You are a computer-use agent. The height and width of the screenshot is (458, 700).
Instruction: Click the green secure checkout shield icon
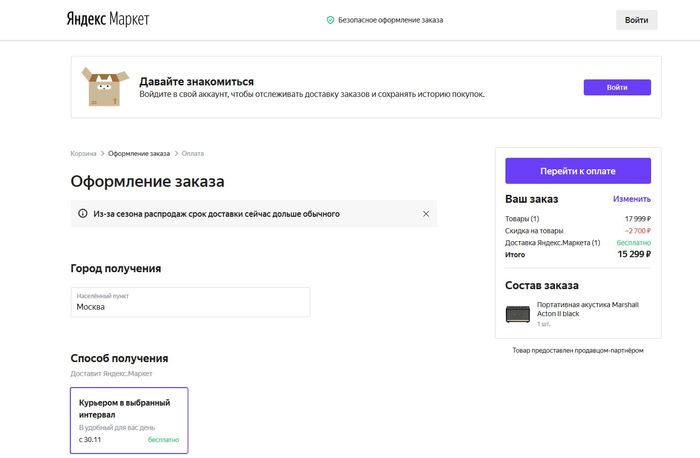330,20
